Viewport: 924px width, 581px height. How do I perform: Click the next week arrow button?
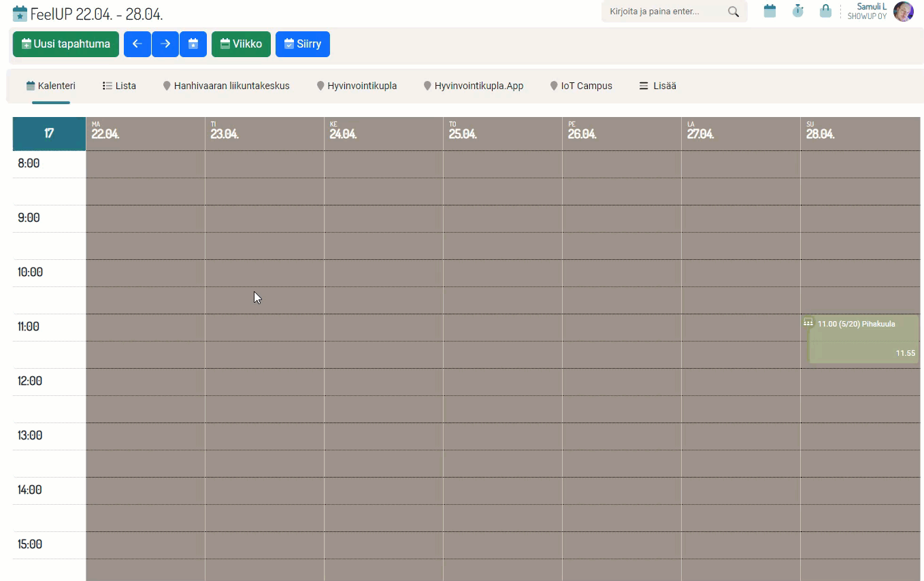pos(165,44)
